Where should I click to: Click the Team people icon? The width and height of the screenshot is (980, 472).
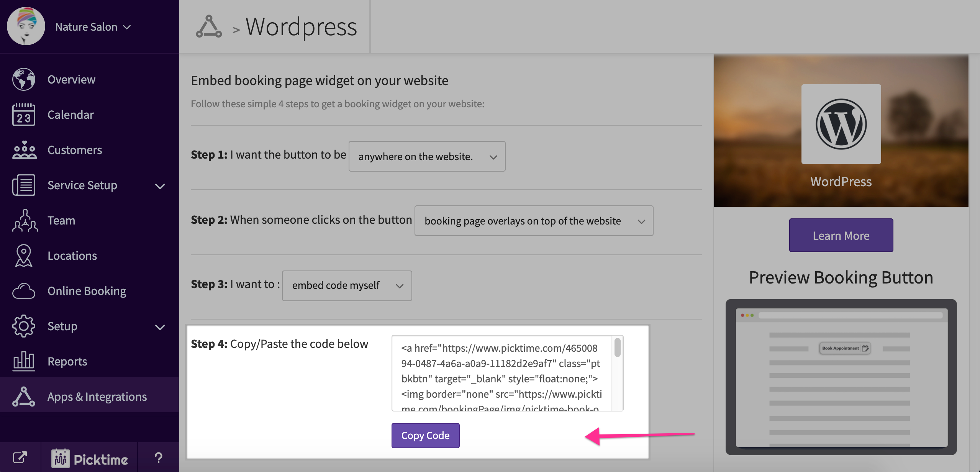[25, 220]
